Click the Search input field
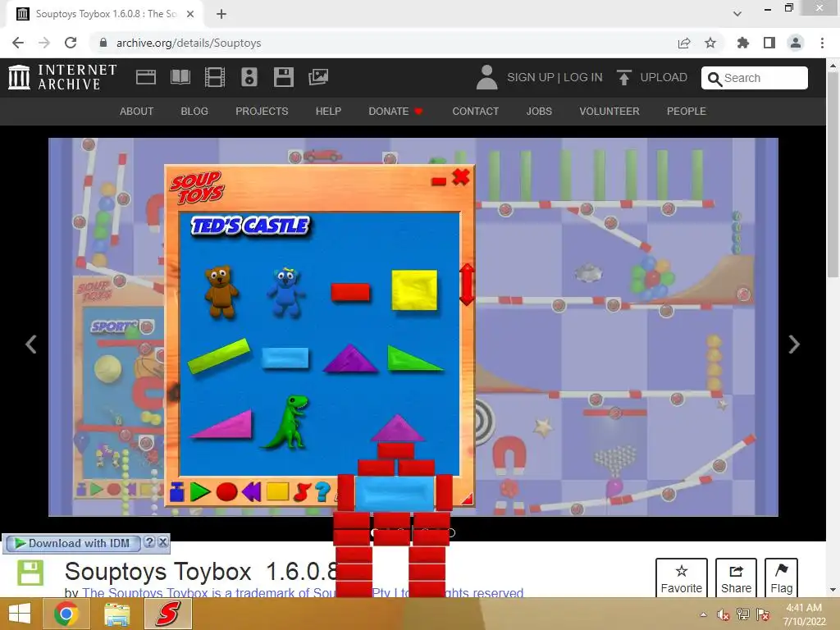This screenshot has height=630, width=840. click(755, 78)
